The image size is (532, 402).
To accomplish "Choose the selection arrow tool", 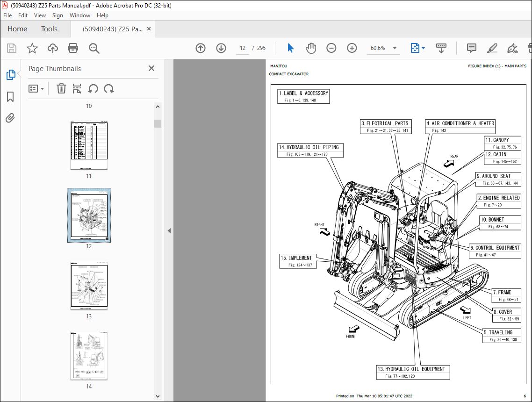I will click(290, 48).
